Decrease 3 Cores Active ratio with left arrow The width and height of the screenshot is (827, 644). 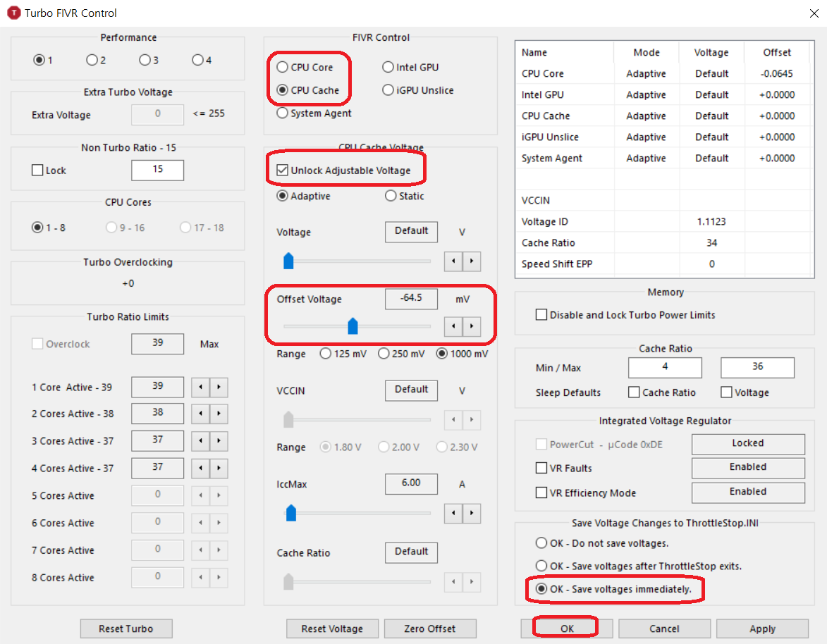[200, 440]
